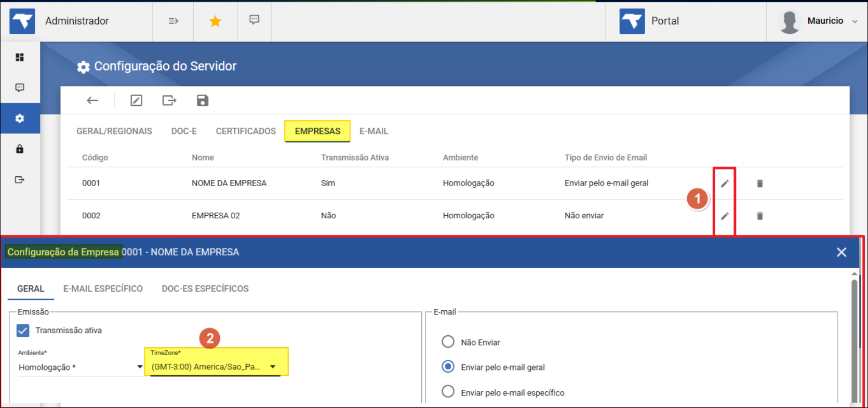The image size is (868, 408).
Task: Close the Configuração da Empresa panel
Action: 842,252
